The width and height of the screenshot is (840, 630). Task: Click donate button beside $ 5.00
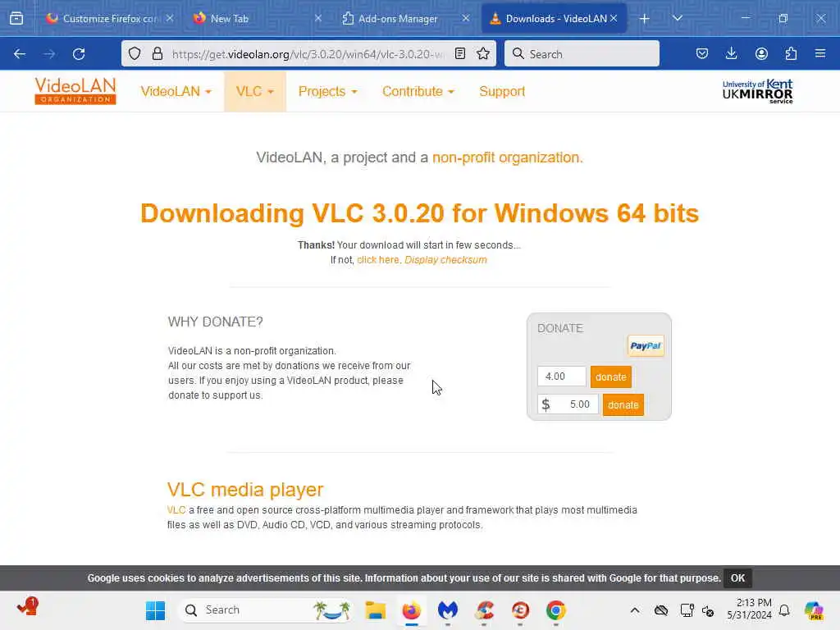623,405
